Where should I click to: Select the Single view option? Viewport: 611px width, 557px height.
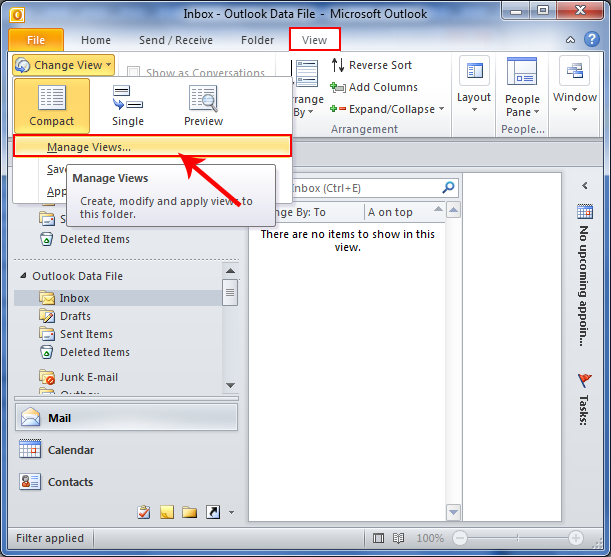pos(128,106)
